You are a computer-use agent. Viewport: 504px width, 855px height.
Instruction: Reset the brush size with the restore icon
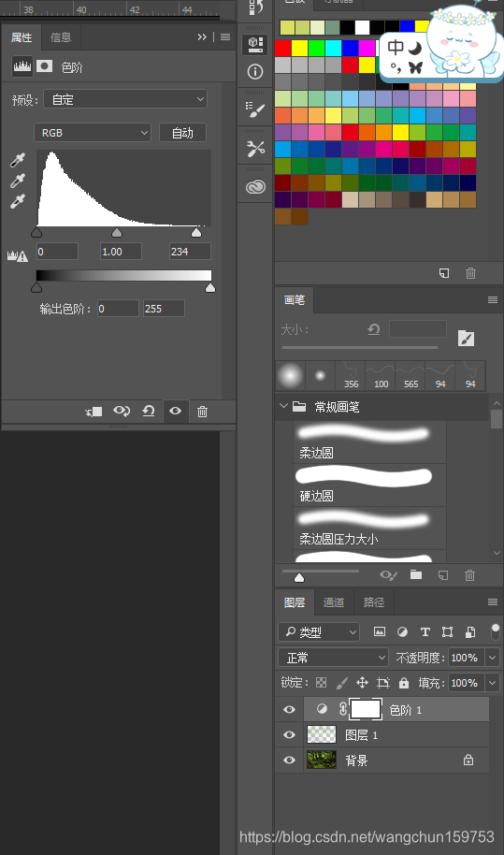click(374, 329)
